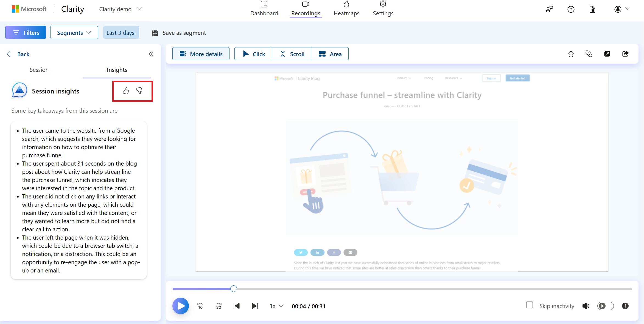Expand the Segments dropdown
The image size is (644, 324).
(74, 33)
